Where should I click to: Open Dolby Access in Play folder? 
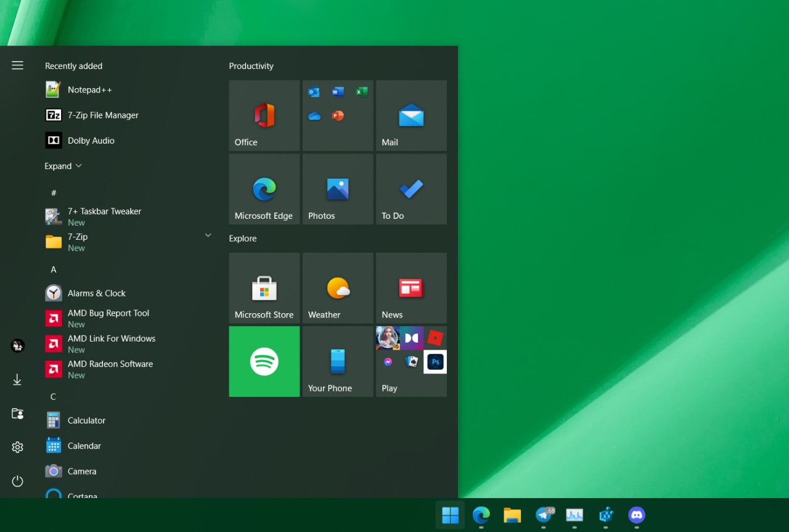412,338
